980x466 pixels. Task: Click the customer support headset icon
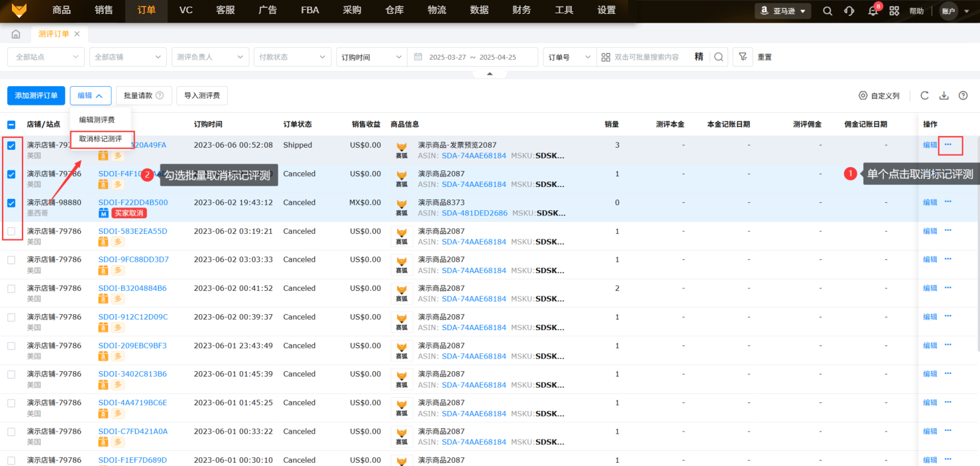tap(849, 11)
